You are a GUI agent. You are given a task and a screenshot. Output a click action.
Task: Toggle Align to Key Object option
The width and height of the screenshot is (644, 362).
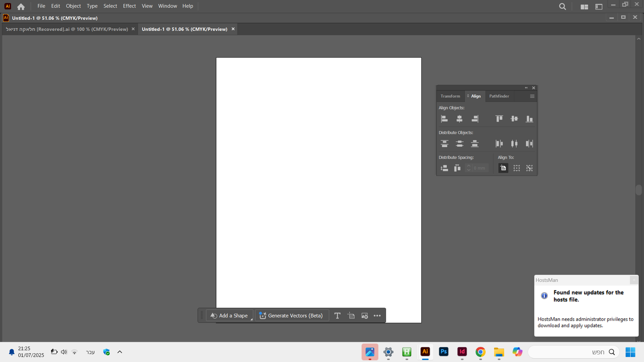529,168
